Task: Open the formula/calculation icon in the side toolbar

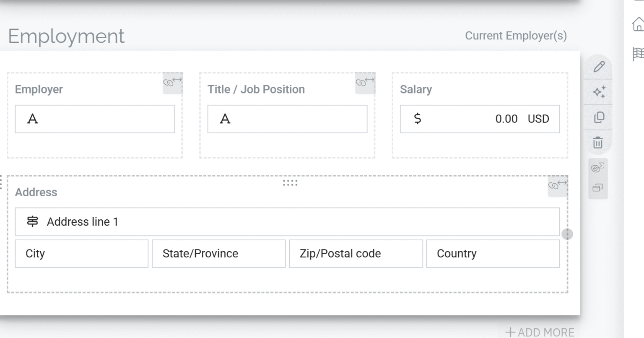Action: pyautogui.click(x=597, y=168)
